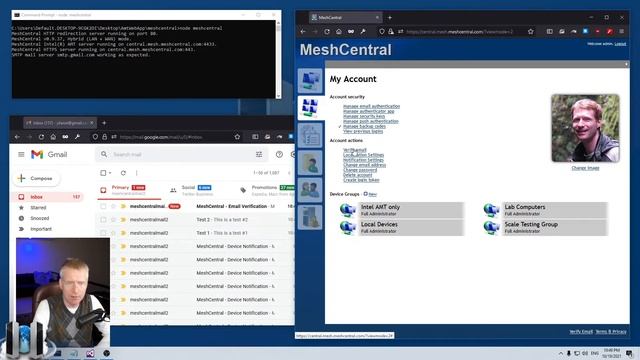Open MeshCentral browser hamburger menu

point(622,31)
